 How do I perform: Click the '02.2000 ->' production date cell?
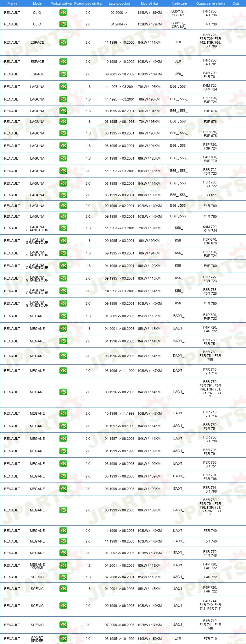[x=119, y=13]
